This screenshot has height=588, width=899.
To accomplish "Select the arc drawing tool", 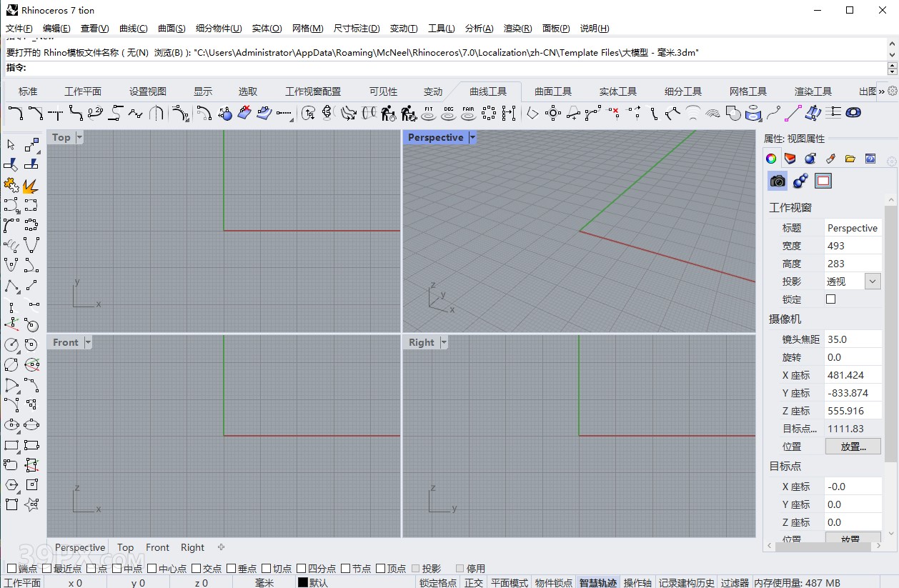I will pos(11,385).
